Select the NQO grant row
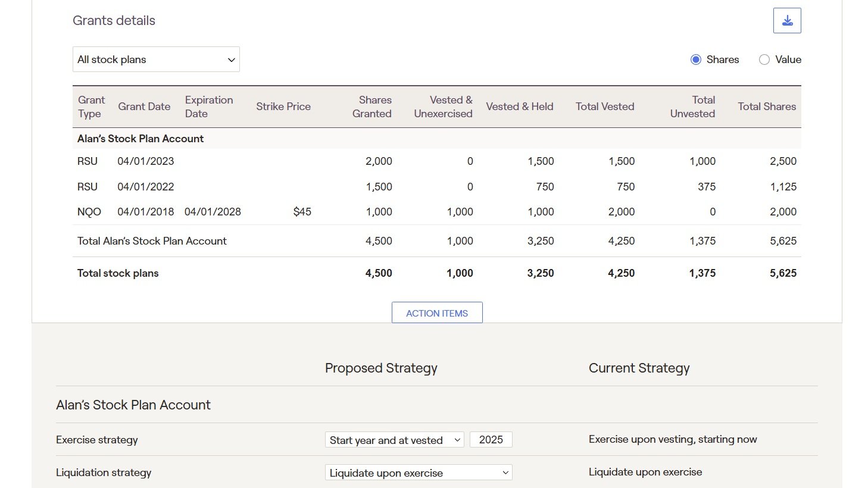Image resolution: width=868 pixels, height=488 pixels. pos(437,212)
